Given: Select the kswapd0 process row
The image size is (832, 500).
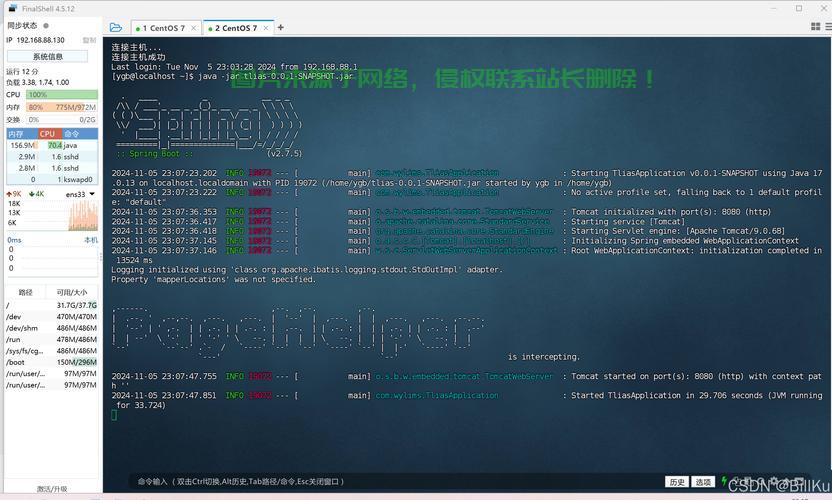Looking at the screenshot, I should tap(52, 179).
